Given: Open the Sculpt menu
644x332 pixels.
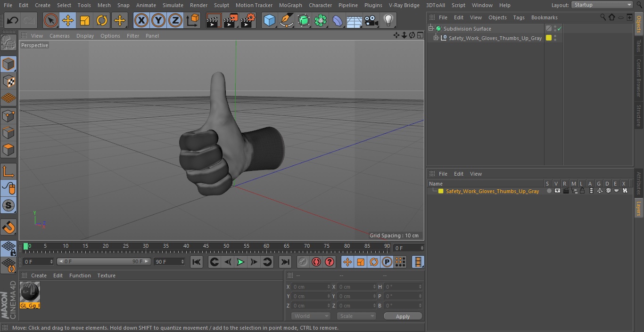Looking at the screenshot, I should tap(221, 5).
